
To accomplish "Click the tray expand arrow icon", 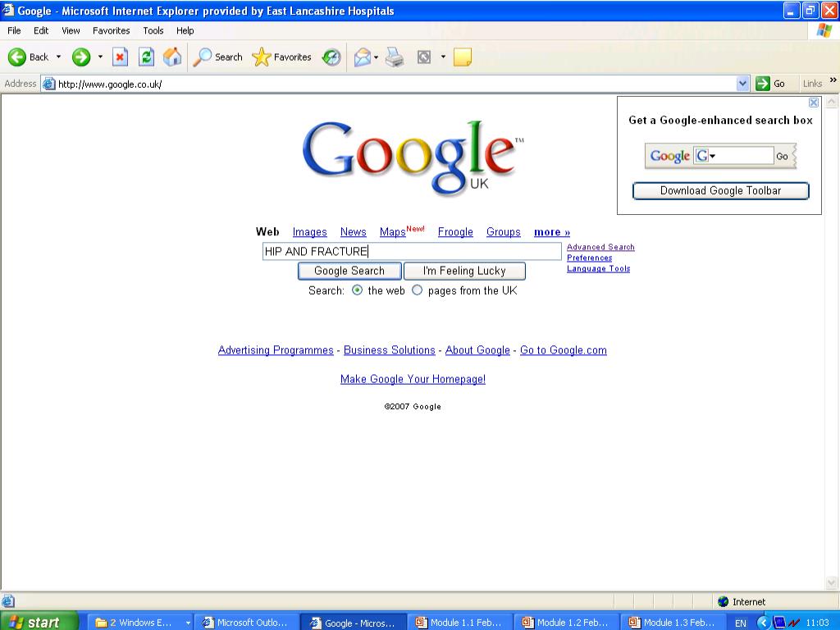I will click(x=763, y=623).
